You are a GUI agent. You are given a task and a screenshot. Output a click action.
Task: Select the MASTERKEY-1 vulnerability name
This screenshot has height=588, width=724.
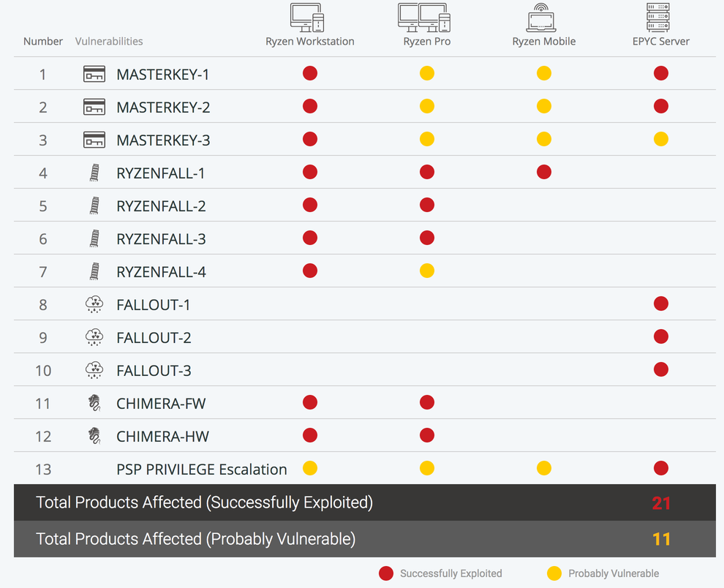(162, 75)
